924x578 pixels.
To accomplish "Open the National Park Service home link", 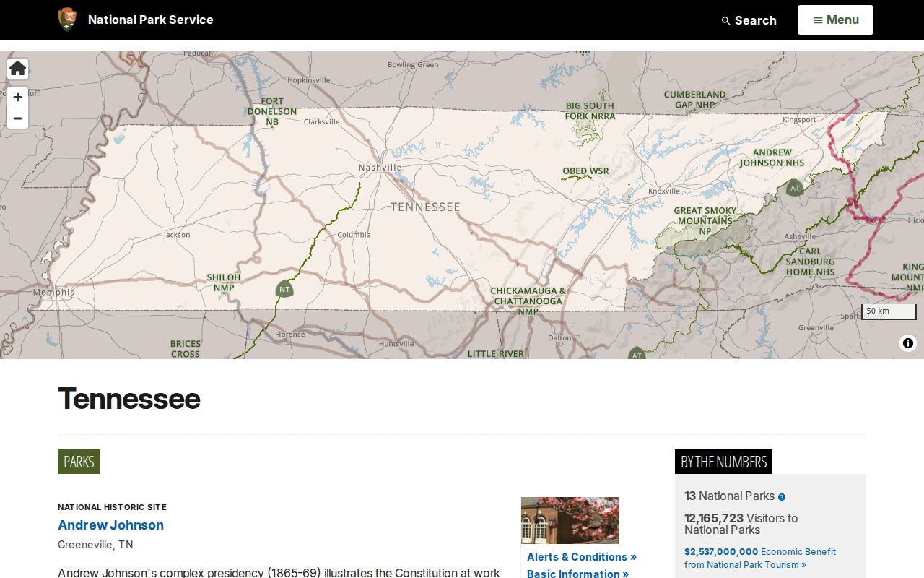I will [x=150, y=20].
